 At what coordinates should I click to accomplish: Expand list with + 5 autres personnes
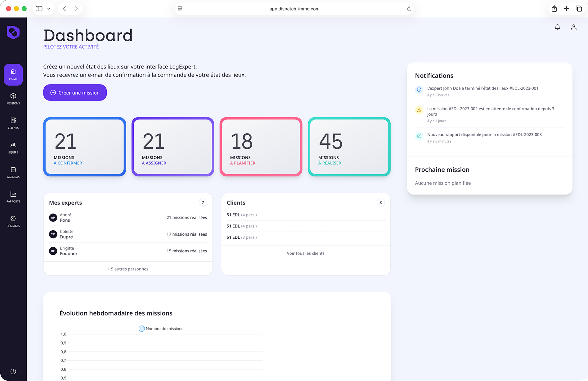[x=128, y=269]
